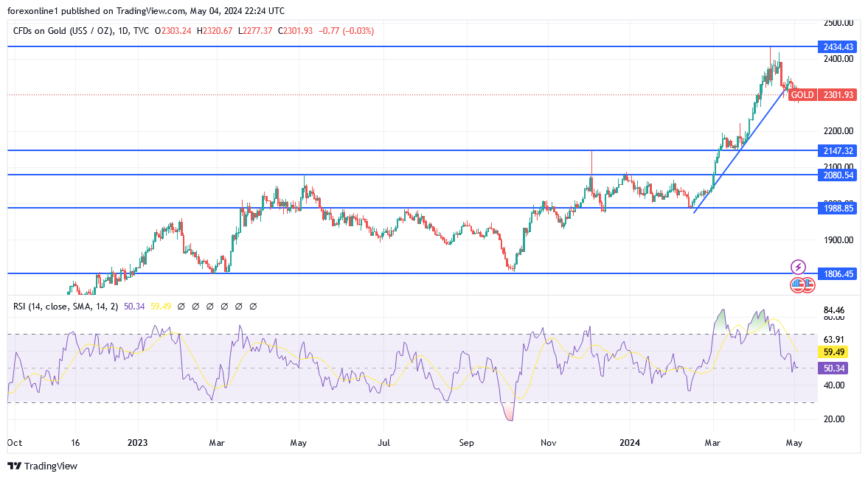Click the purple lightning event icon
The width and height of the screenshot is (868, 479).
(798, 268)
